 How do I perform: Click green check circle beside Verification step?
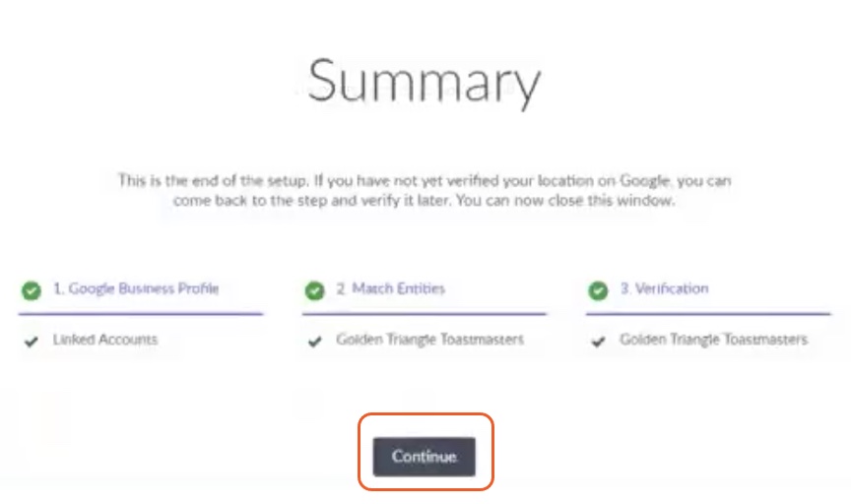pyautogui.click(x=598, y=290)
